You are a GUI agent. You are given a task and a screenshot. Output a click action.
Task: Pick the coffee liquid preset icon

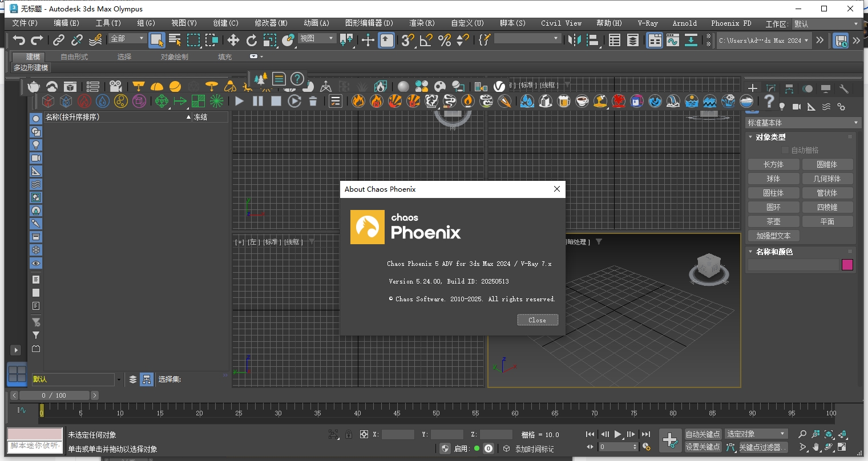click(582, 101)
